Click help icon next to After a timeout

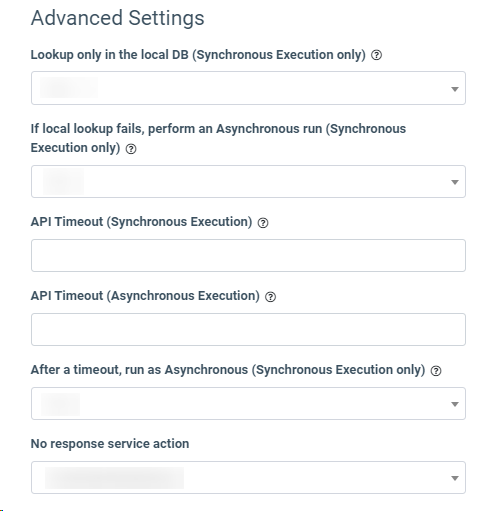[436, 371]
